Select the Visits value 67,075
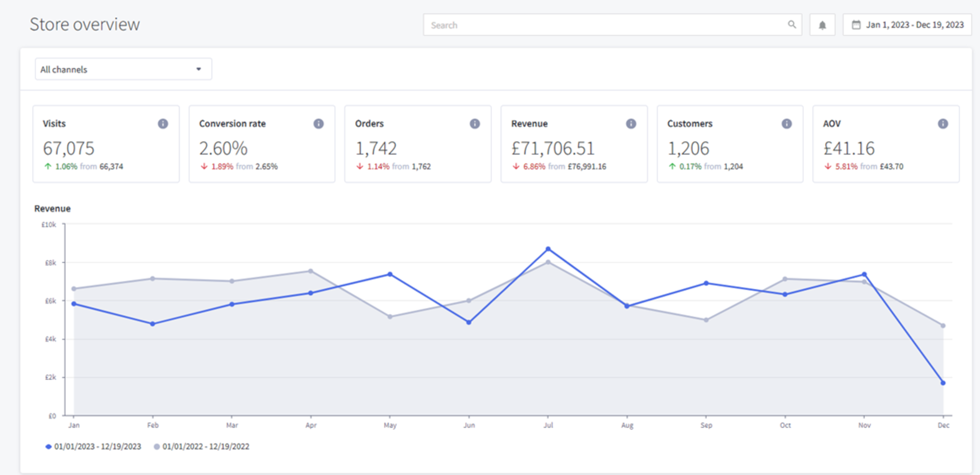980x475 pixels. click(68, 148)
